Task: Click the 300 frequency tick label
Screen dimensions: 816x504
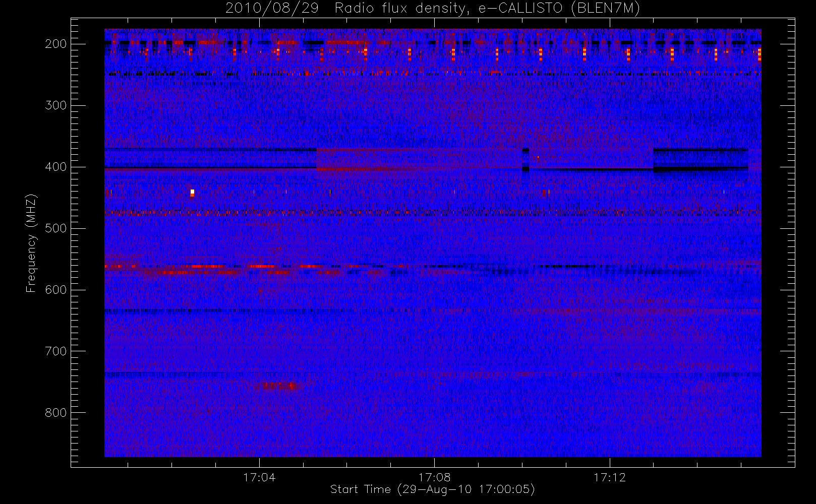Action: 56,105
